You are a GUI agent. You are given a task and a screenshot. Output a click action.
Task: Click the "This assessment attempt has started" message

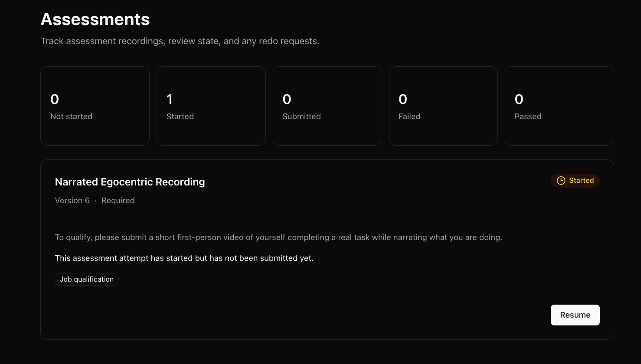184,258
